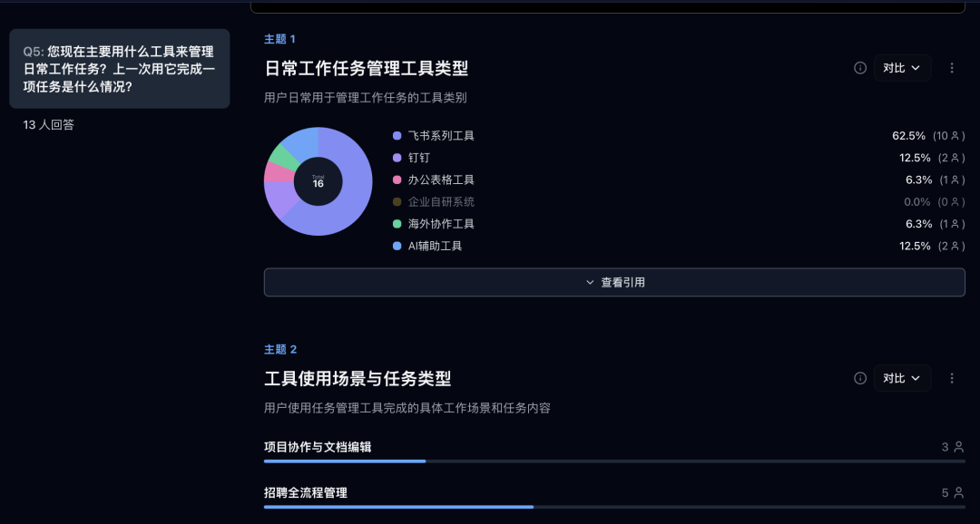Open the more options menu for 主题 1
980x524 pixels.
952,68
